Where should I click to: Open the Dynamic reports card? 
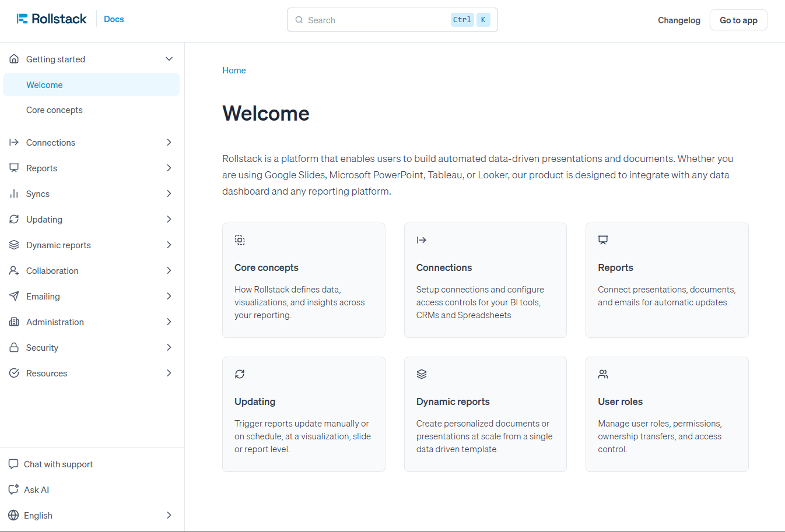pos(485,414)
